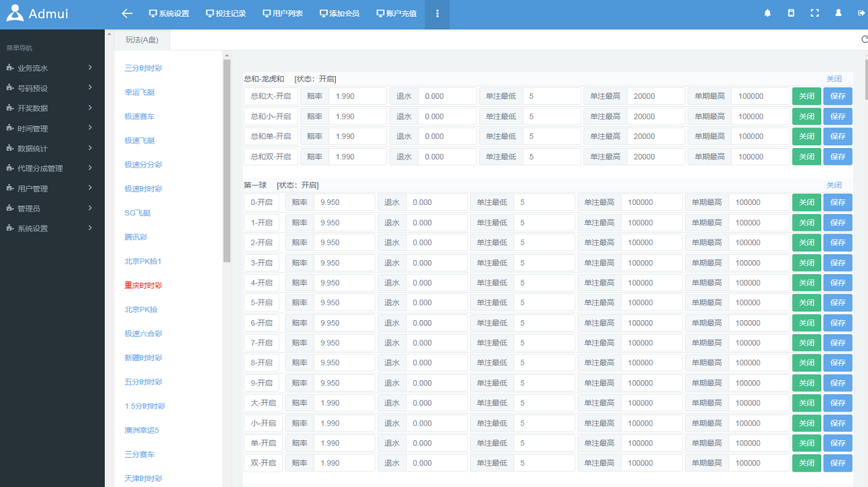Click the back arrow in top bar

[127, 13]
